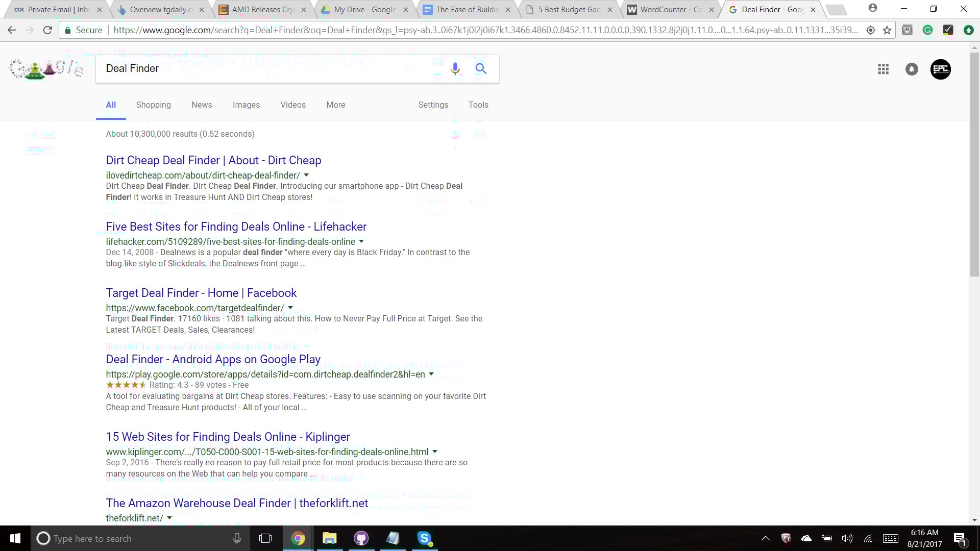Click the Grammarly extension icon
980x551 pixels.
coord(927,30)
